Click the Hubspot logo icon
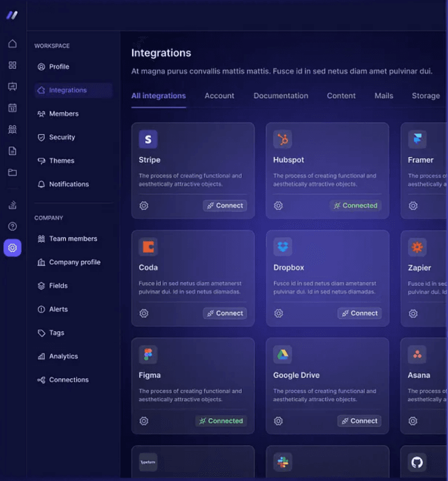The image size is (448, 481). tap(283, 139)
